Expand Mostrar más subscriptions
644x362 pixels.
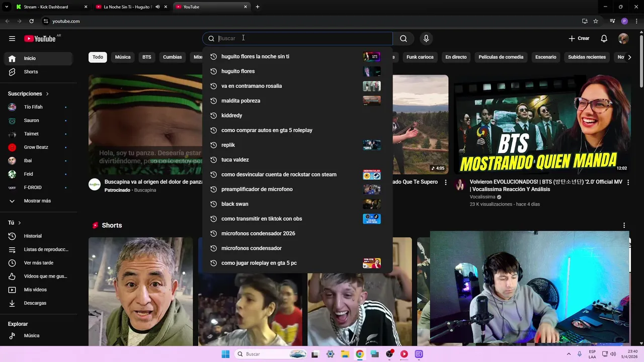coord(38,201)
